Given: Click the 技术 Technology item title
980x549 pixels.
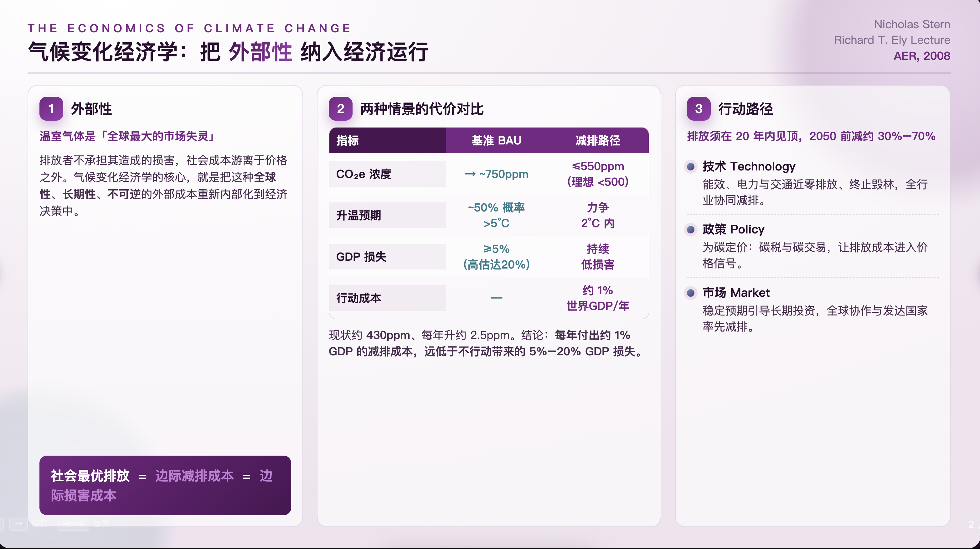Looking at the screenshot, I should tap(749, 166).
